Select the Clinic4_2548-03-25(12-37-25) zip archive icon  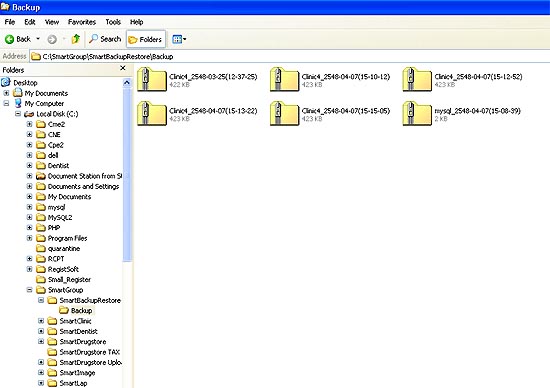coord(152,79)
